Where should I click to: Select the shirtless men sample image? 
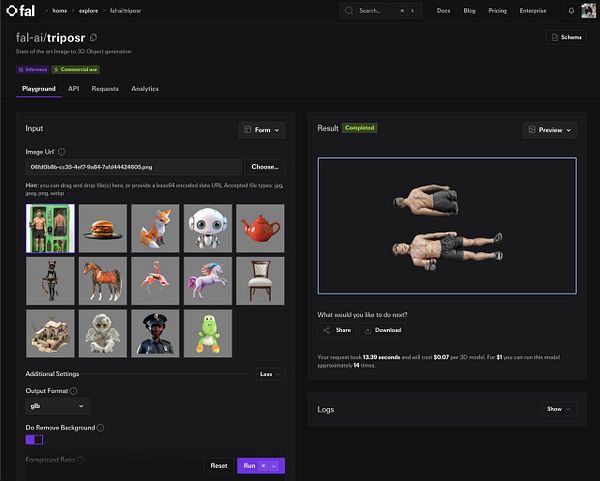pyautogui.click(x=50, y=228)
